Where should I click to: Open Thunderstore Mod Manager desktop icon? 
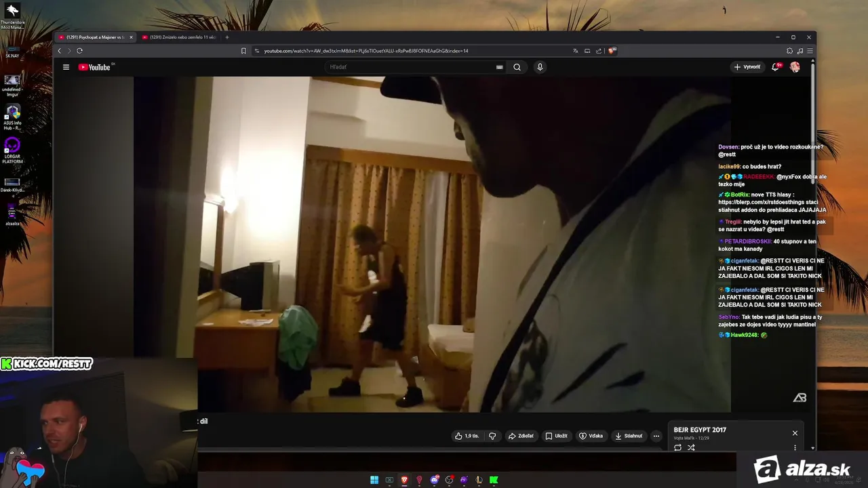click(12, 16)
